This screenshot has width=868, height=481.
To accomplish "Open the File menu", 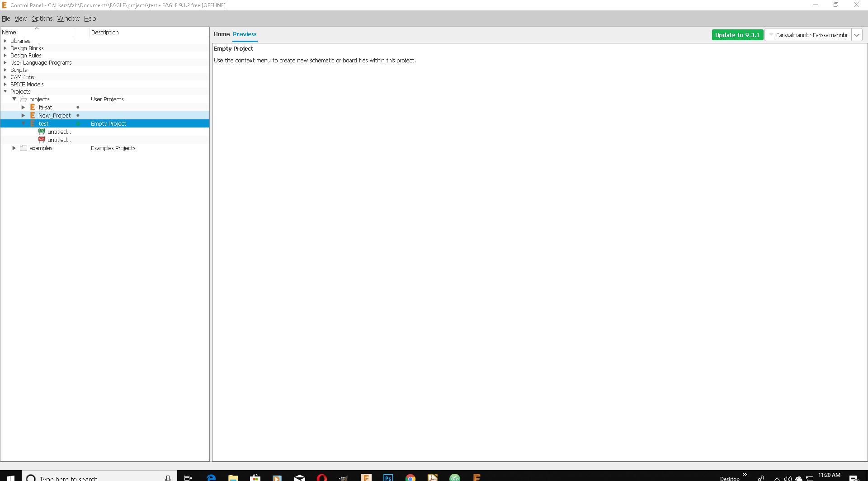I will pyautogui.click(x=6, y=19).
